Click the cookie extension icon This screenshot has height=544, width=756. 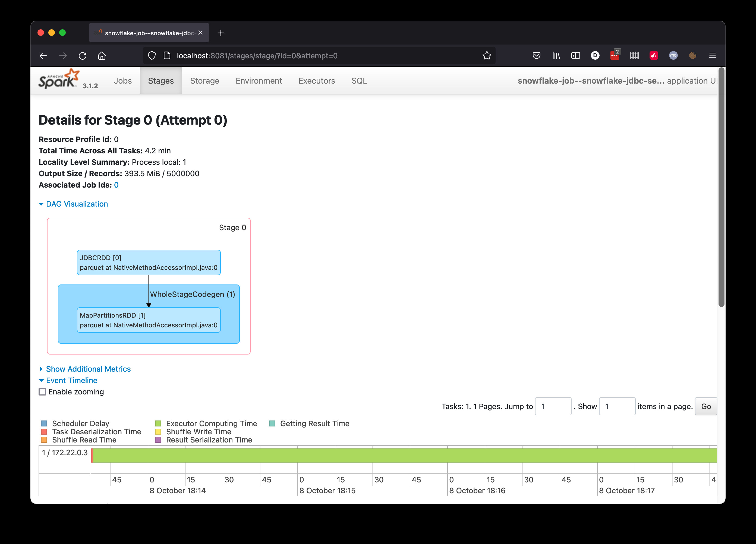[693, 56]
